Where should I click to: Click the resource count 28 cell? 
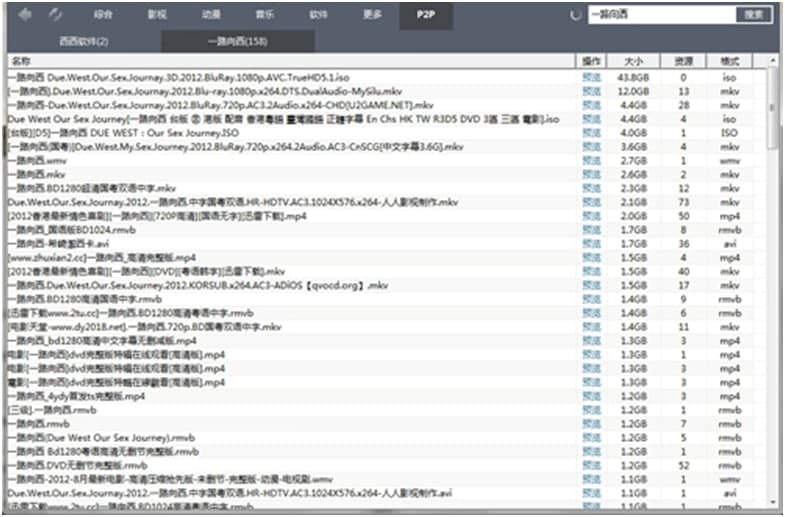[683, 106]
